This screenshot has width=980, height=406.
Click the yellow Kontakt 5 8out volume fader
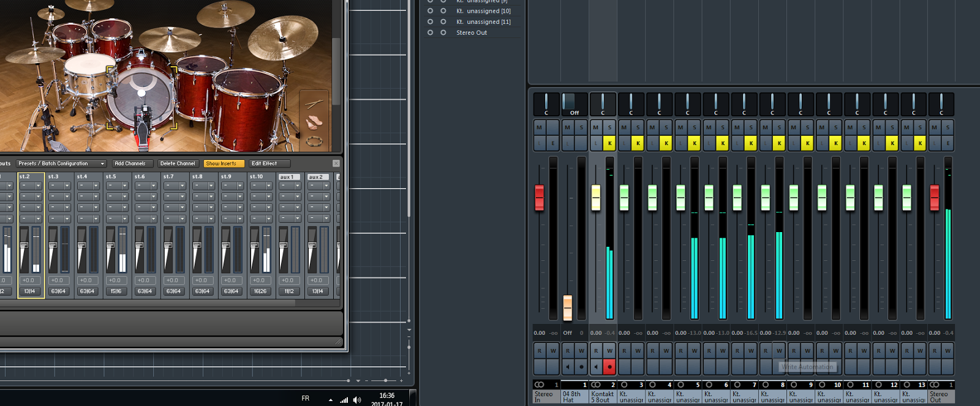596,197
